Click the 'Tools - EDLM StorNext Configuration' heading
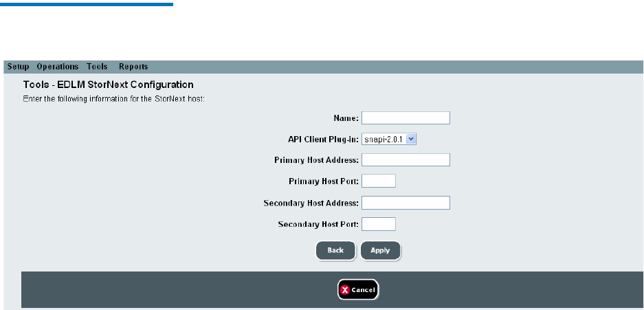The height and width of the screenshot is (310, 644). (x=109, y=85)
